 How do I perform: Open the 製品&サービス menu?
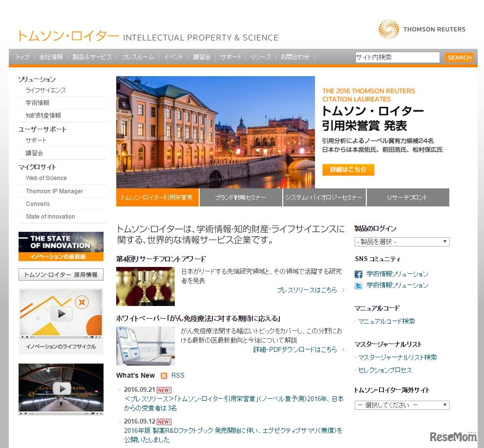click(92, 57)
